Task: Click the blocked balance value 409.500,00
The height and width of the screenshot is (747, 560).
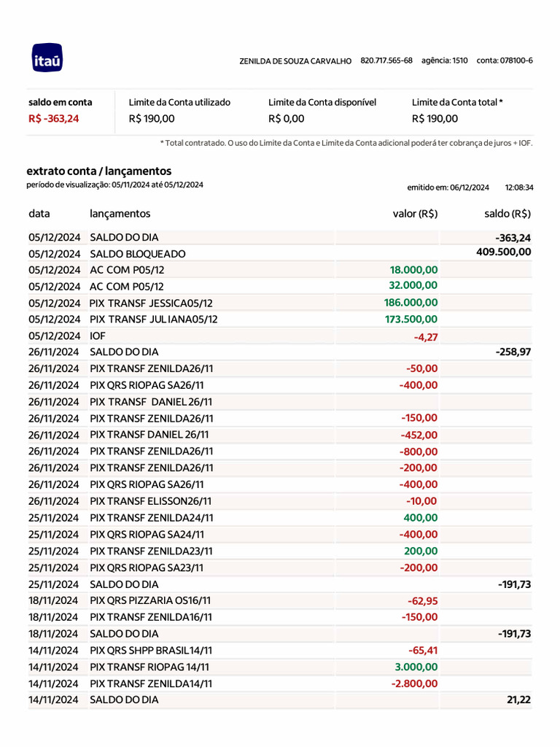Action: [504, 252]
